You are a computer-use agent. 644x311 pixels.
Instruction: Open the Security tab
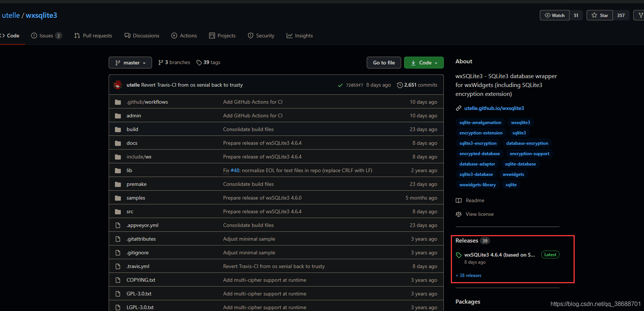(261, 36)
